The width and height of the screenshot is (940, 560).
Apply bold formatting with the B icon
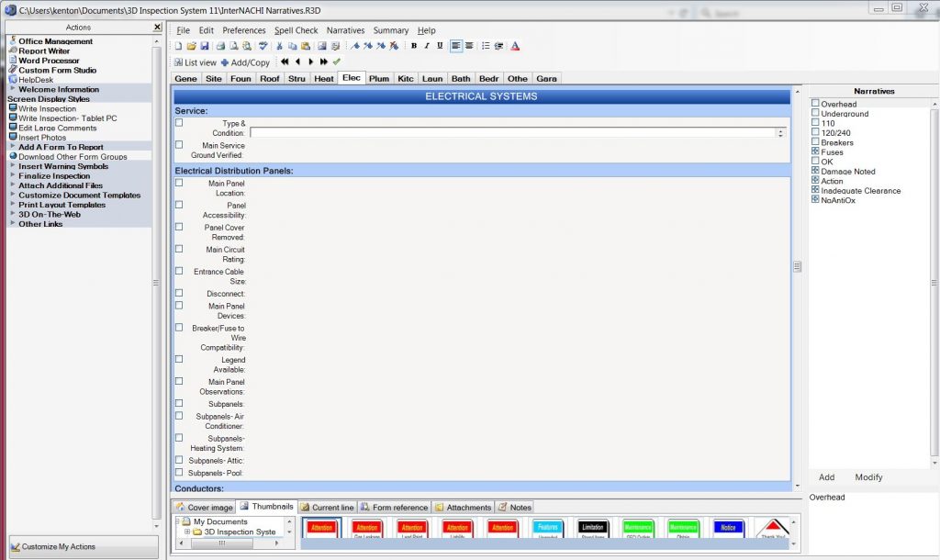414,46
